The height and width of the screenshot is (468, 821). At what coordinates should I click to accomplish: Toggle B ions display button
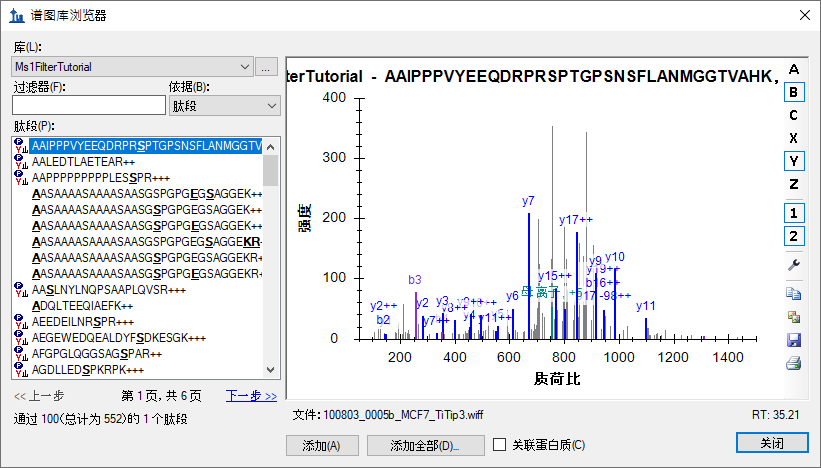pyautogui.click(x=794, y=92)
